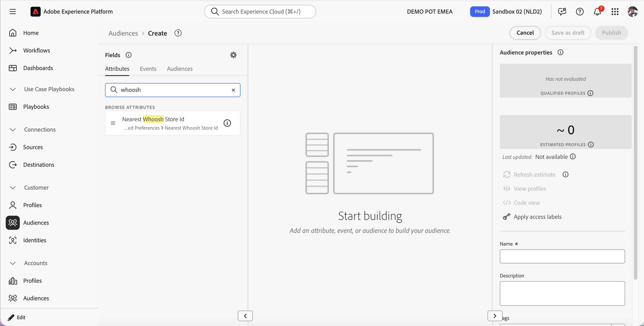Screen dimensions: 644x326
Task: Click help icon next to Create
Action: pyautogui.click(x=178, y=33)
